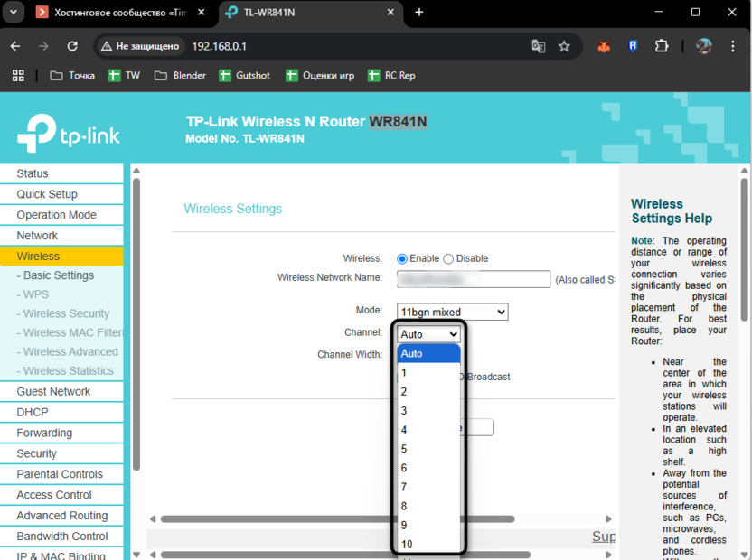Switch to the Хостинговое сообщество tab

point(120,13)
